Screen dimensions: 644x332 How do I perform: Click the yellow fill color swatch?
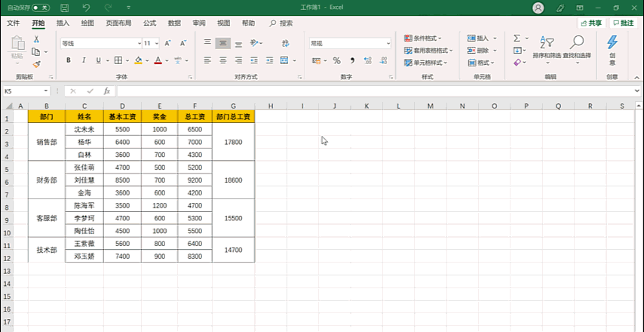pyautogui.click(x=138, y=60)
